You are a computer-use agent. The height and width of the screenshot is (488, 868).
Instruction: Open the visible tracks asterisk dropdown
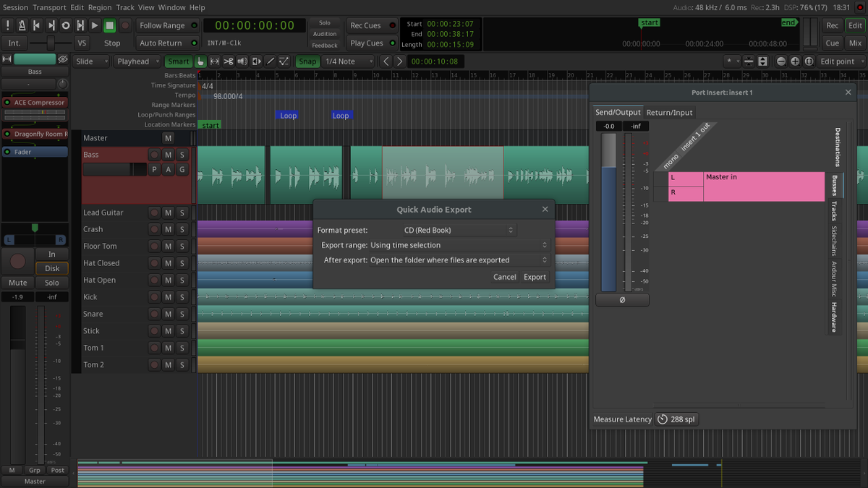tap(732, 61)
